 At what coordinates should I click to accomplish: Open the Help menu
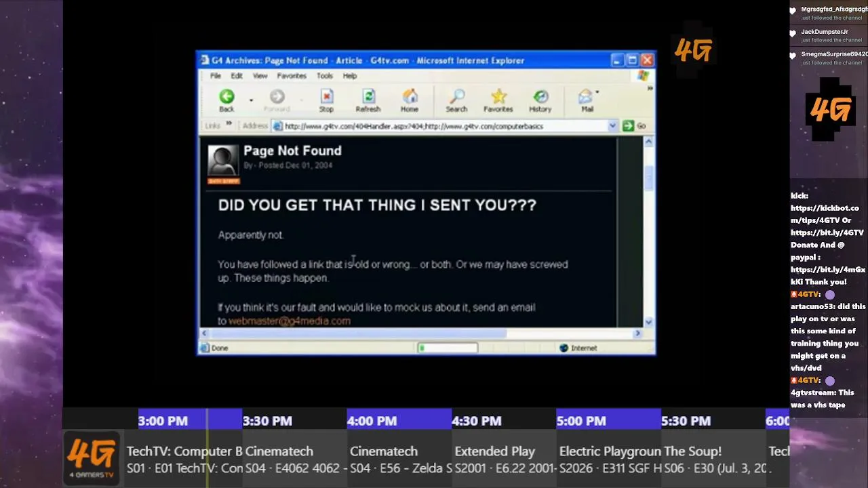(349, 76)
